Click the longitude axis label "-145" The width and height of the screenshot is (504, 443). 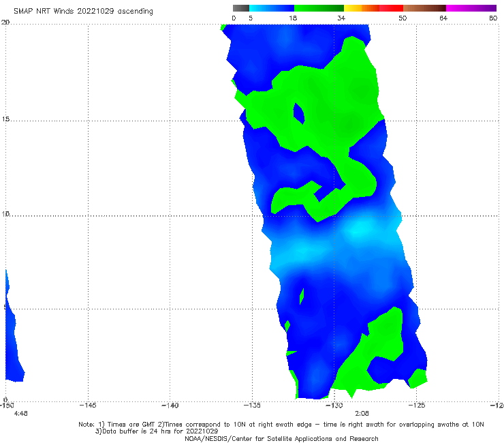[x=88, y=406]
